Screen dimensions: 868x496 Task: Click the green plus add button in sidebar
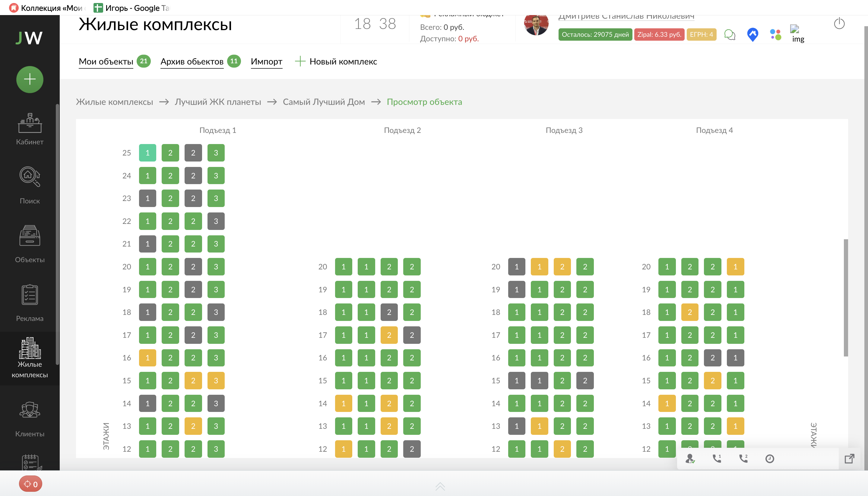pos(30,79)
